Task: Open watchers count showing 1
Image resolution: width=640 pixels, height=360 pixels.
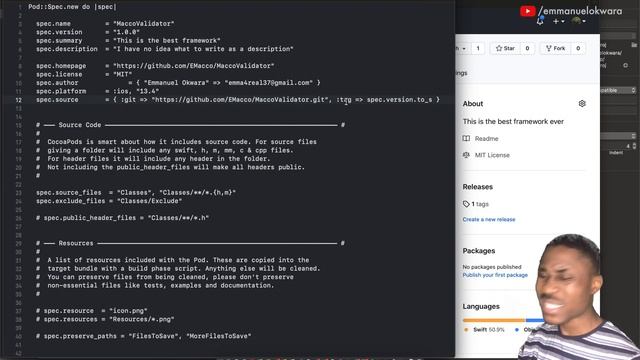Action: [478, 48]
